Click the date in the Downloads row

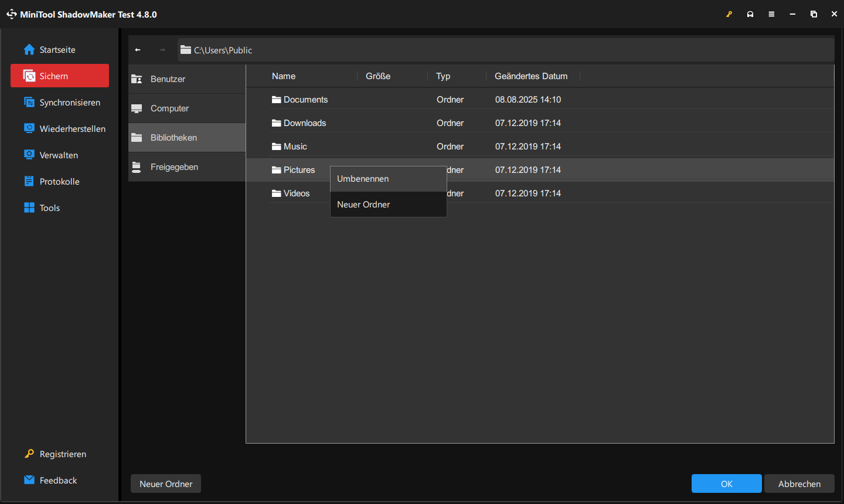pos(528,123)
